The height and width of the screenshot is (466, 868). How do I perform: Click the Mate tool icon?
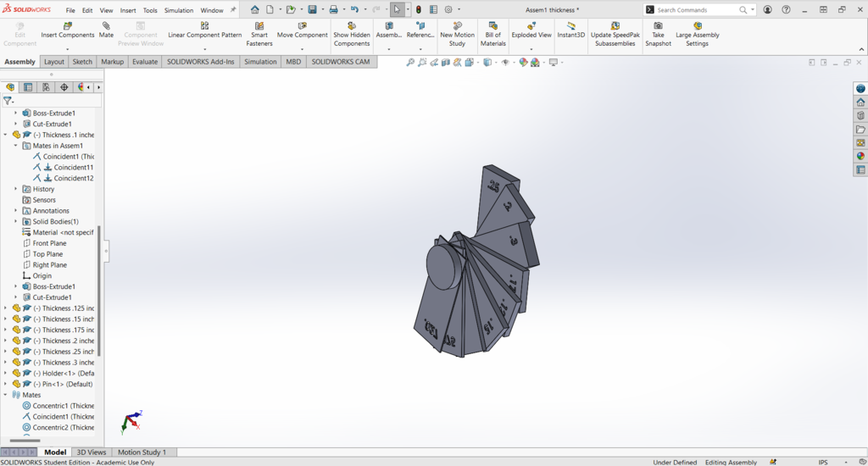coord(106,25)
